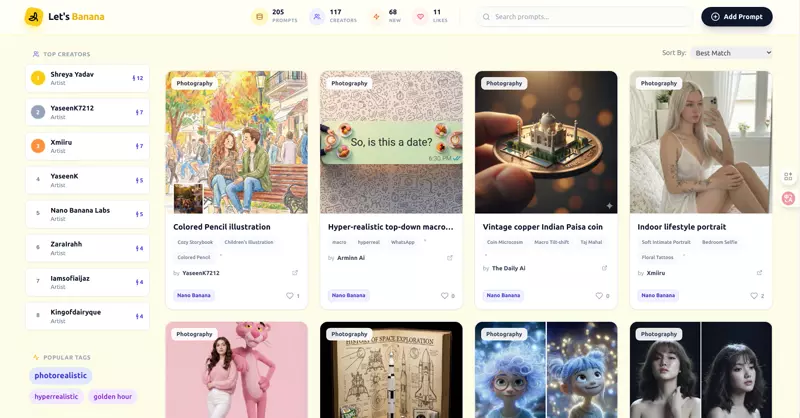Select the golden hour popular tag
Image resolution: width=800 pixels, height=418 pixels.
[112, 397]
